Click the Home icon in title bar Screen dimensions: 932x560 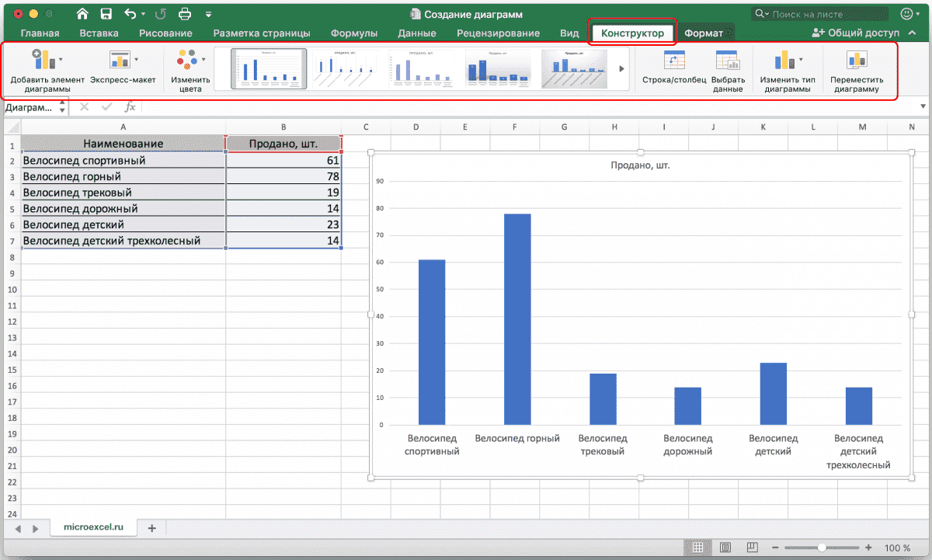point(82,14)
